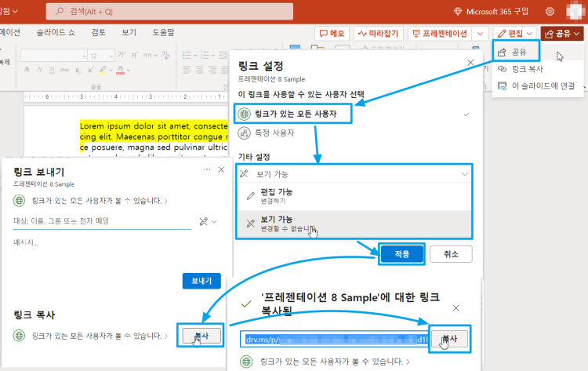
Task: Expand bullet list style arrow
Action: pyautogui.click(x=195, y=56)
